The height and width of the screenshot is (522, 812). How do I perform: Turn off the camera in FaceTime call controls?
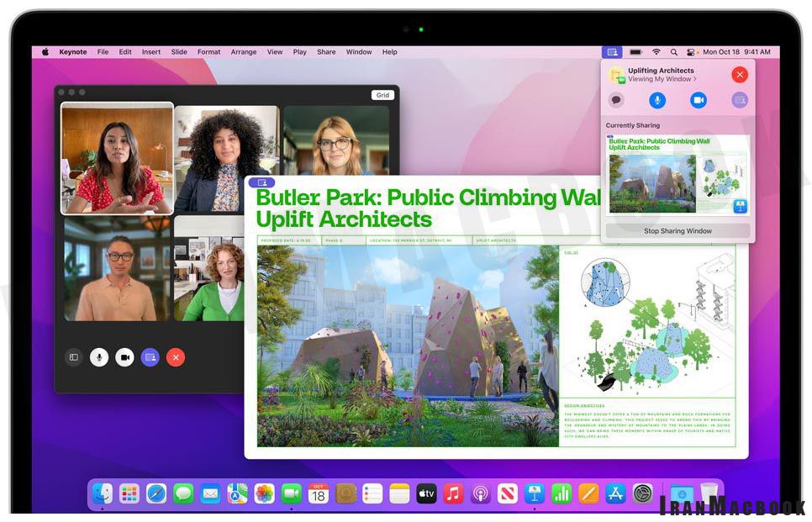(x=125, y=357)
